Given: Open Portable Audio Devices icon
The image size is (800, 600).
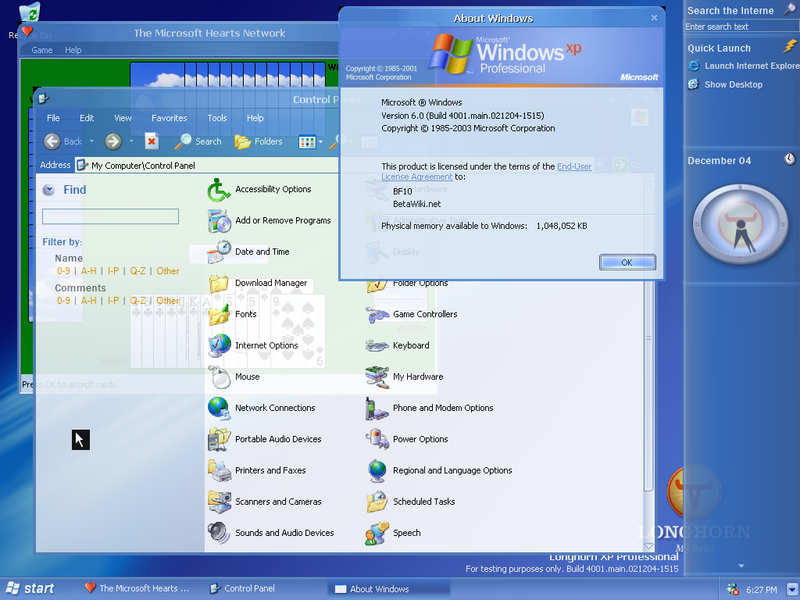Looking at the screenshot, I should tap(219, 439).
